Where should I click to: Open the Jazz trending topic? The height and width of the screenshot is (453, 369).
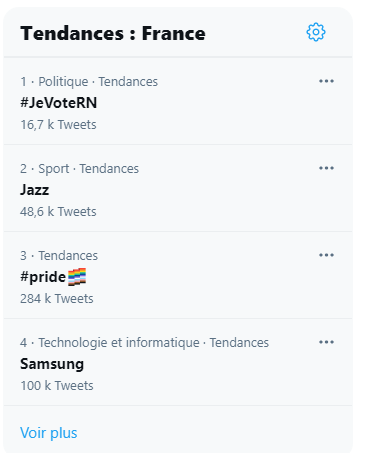pyautogui.click(x=34, y=190)
